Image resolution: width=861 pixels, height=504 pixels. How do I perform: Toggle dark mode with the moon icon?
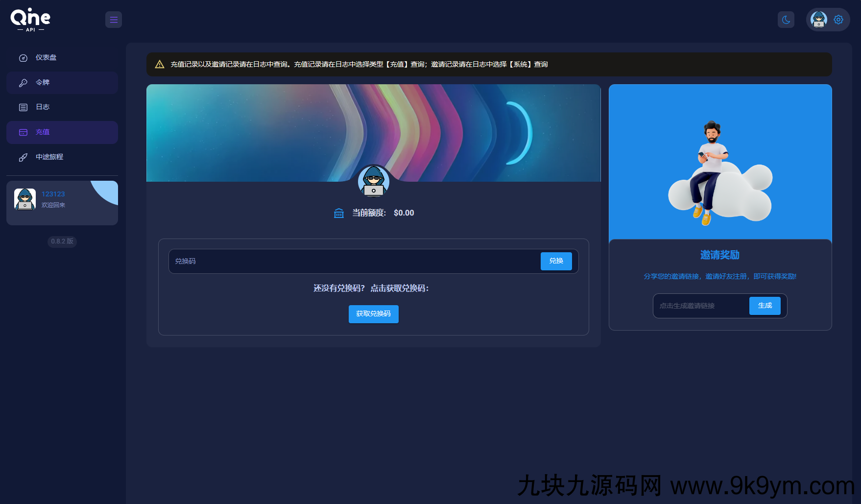(786, 20)
